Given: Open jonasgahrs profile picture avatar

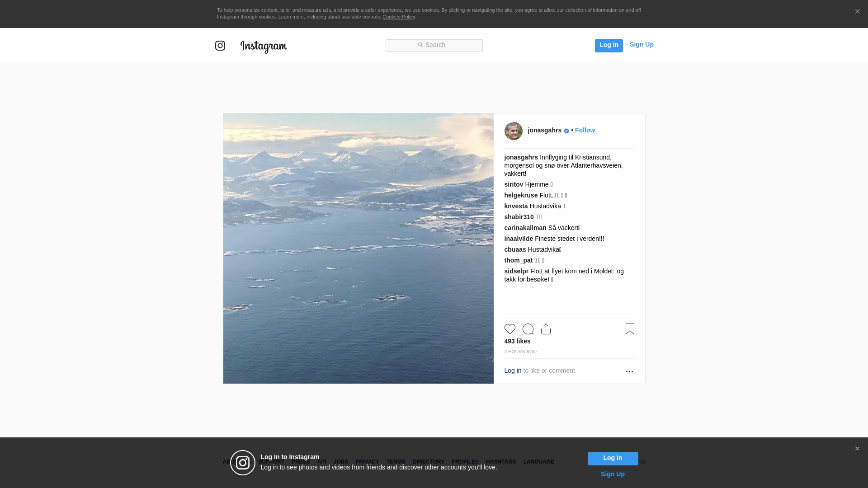Looking at the screenshot, I should tap(513, 131).
